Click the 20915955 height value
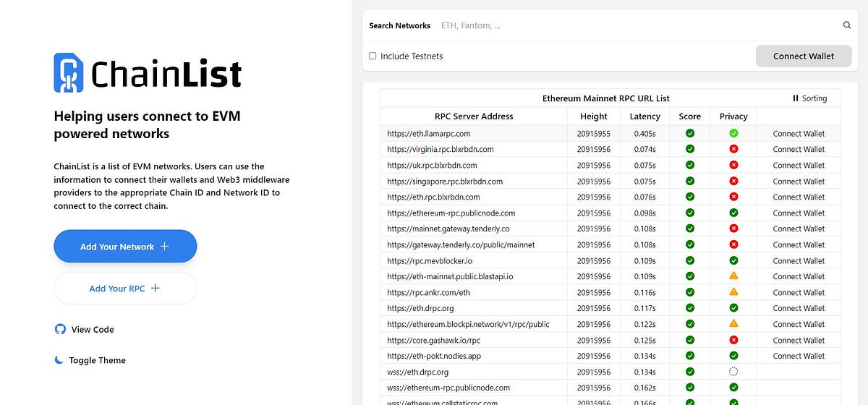 594,133
